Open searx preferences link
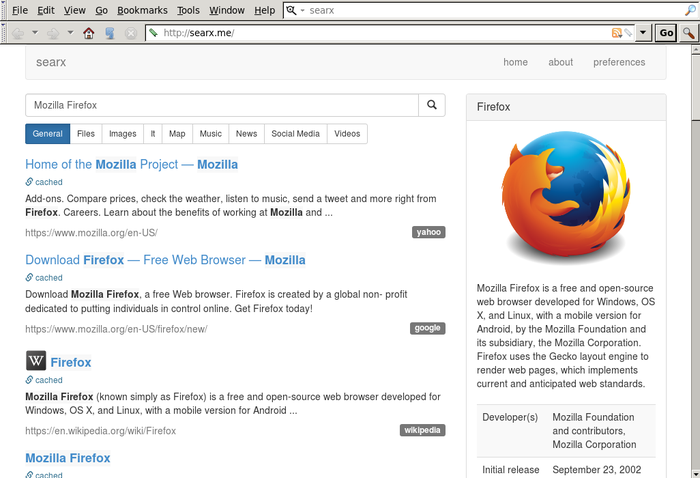The width and height of the screenshot is (700, 478). pos(619,62)
